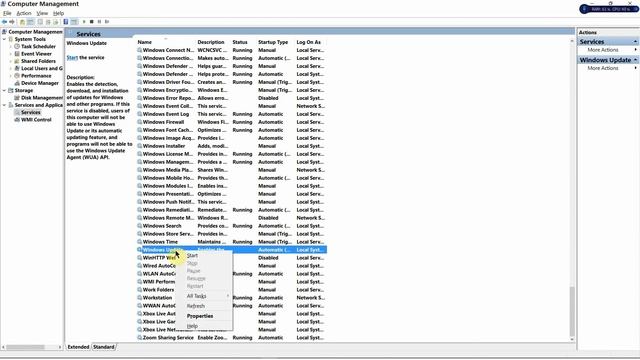
Task: Collapse the Windows Update section in Actions pane
Action: 635,60
